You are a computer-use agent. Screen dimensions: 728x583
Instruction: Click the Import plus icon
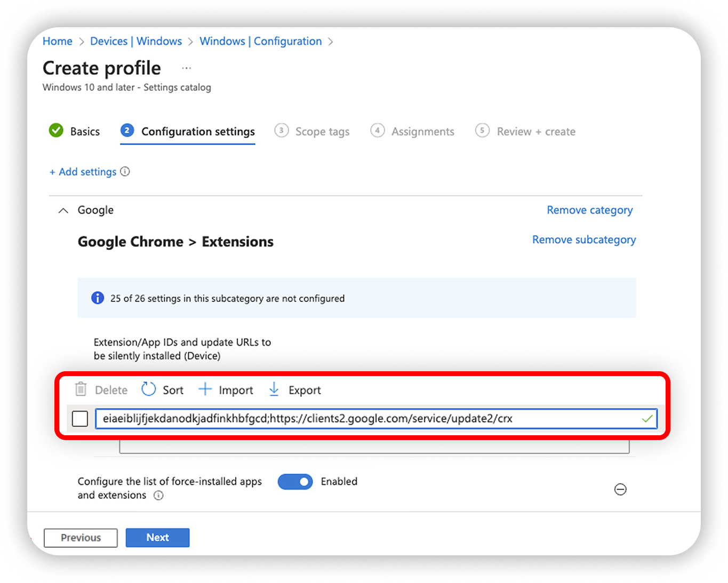tap(205, 389)
